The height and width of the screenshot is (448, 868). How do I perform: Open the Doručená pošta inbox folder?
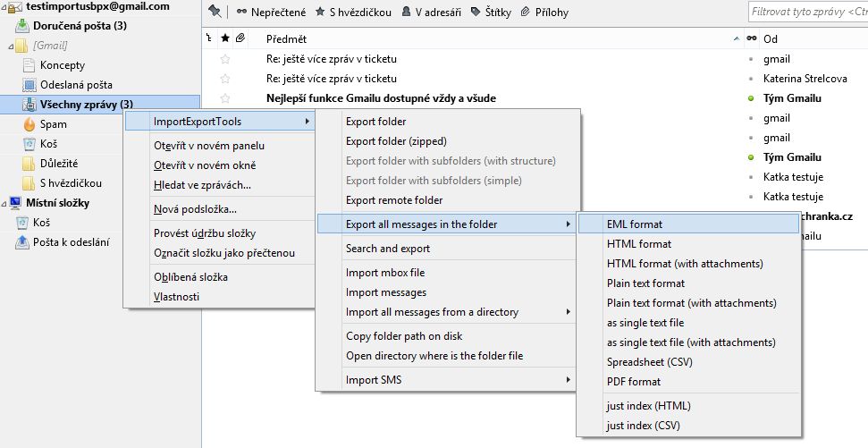80,26
